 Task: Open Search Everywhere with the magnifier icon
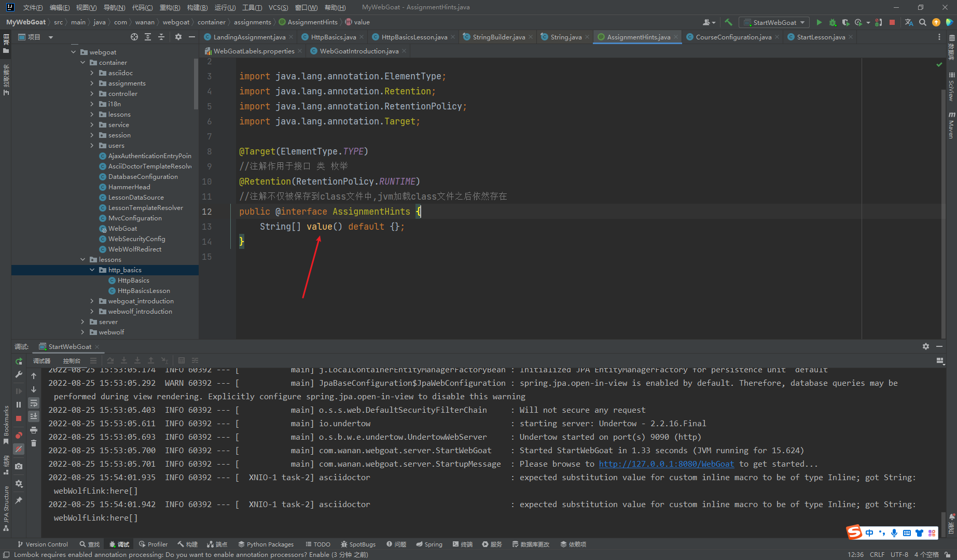[x=922, y=22]
